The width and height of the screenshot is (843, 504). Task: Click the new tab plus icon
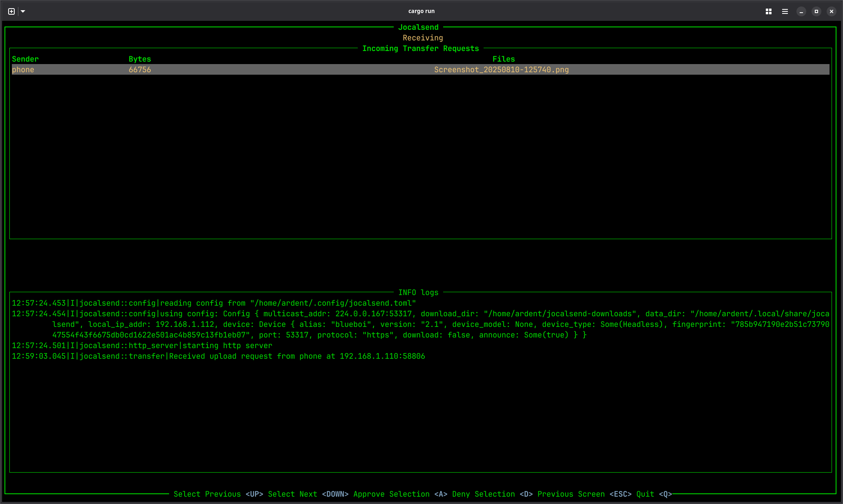(11, 11)
